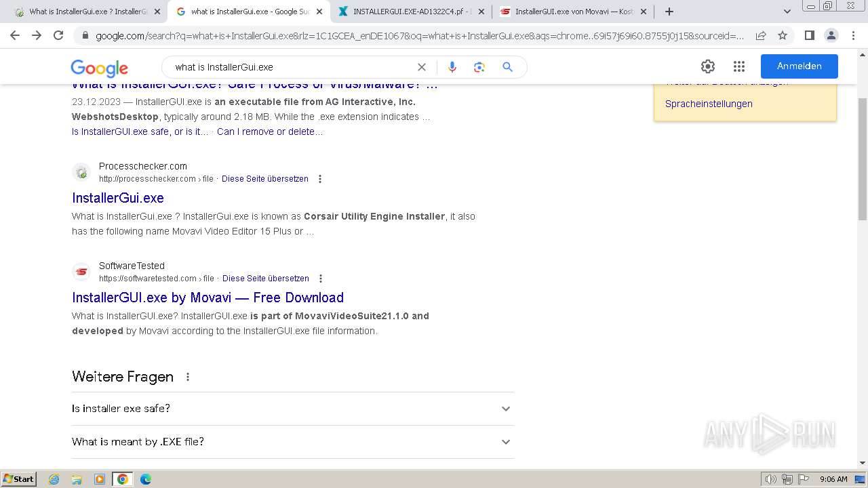Switch to 'What is InstallerGui.exe ?' tab
The width and height of the screenshot is (868, 488).
click(x=86, y=12)
